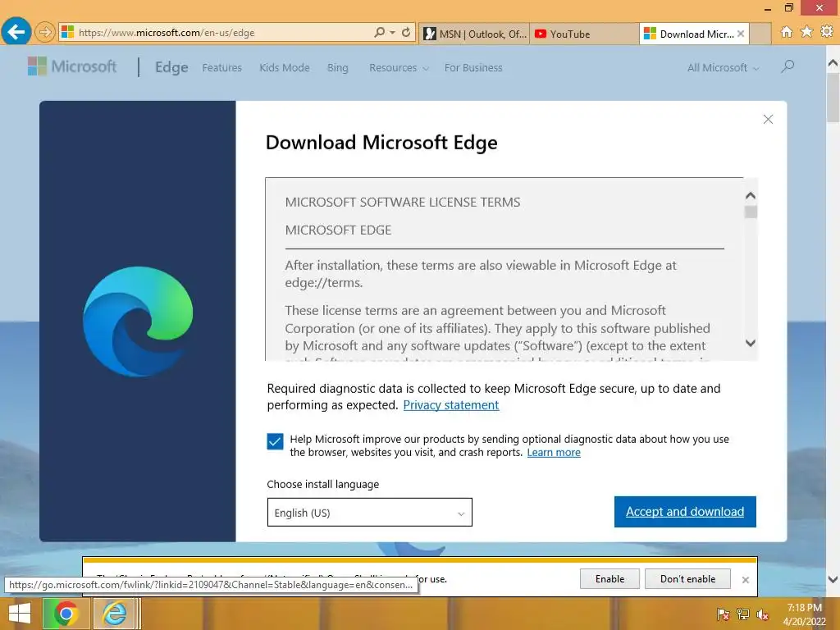Open Google Chrome from the taskbar
840x630 pixels.
tap(66, 614)
